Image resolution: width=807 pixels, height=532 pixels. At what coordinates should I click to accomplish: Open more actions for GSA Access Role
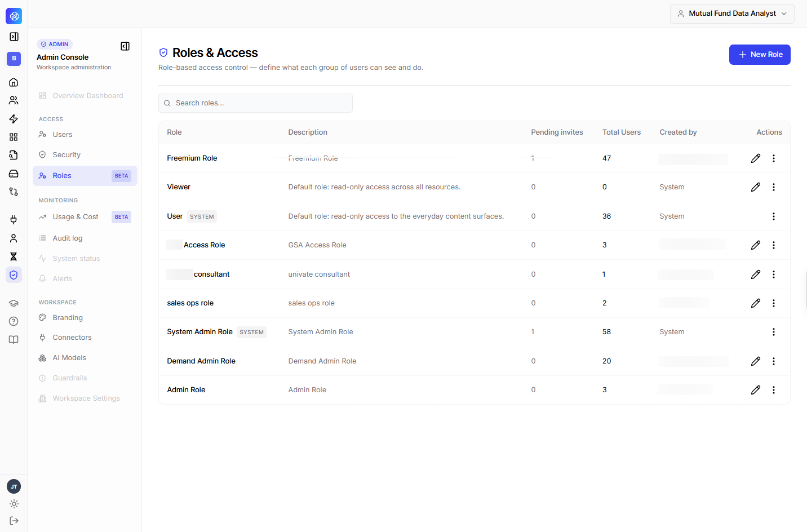(774, 245)
